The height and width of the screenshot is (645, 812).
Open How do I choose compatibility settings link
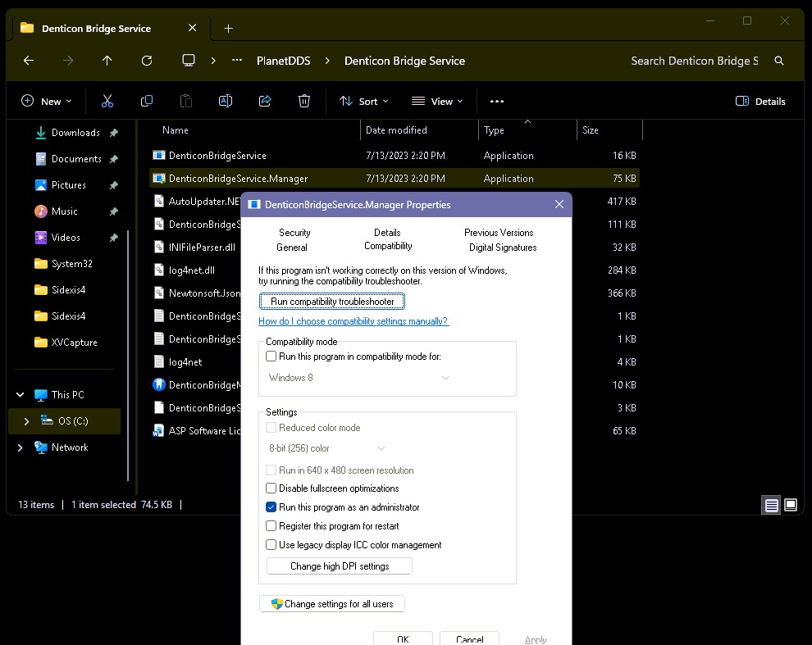354,321
